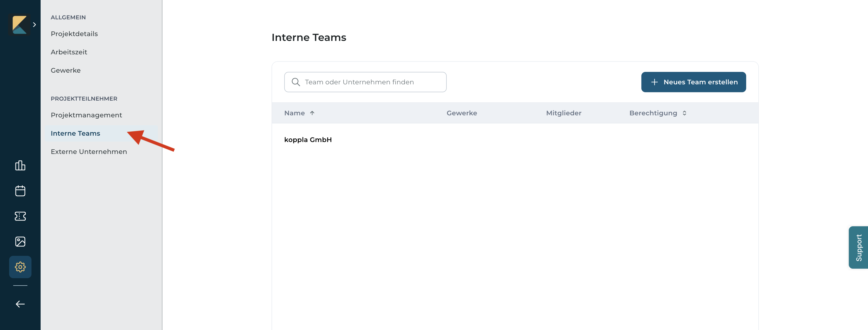Open the image gallery icon in sidebar

pyautogui.click(x=20, y=241)
